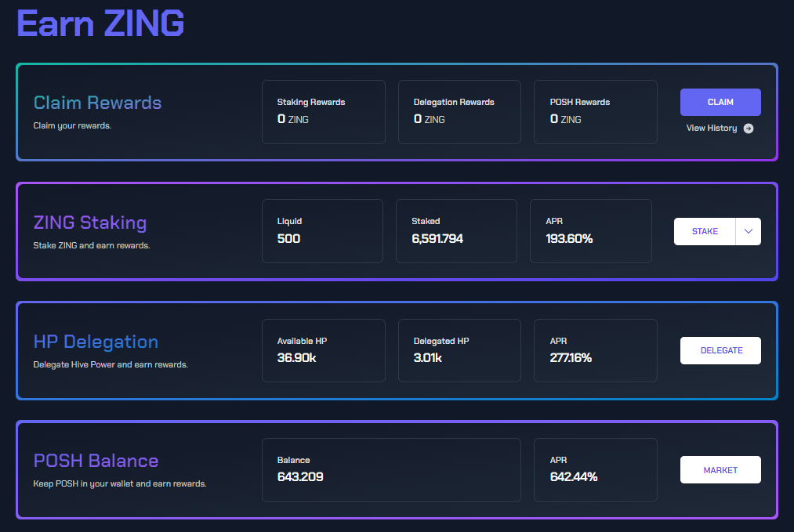Click the HP Delegation APR 277.16%
Image resolution: width=794 pixels, height=532 pixels.
coord(571,358)
